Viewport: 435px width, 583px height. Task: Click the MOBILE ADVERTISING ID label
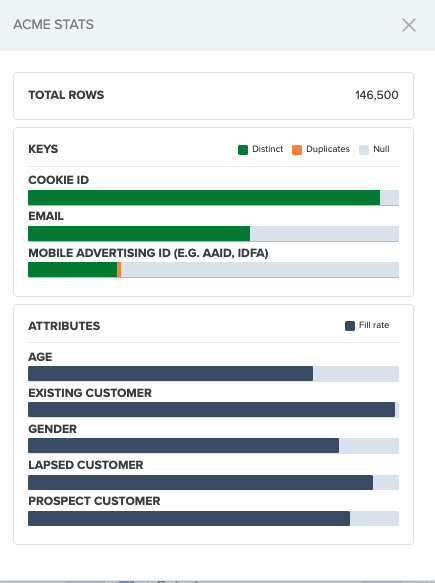pyautogui.click(x=148, y=253)
